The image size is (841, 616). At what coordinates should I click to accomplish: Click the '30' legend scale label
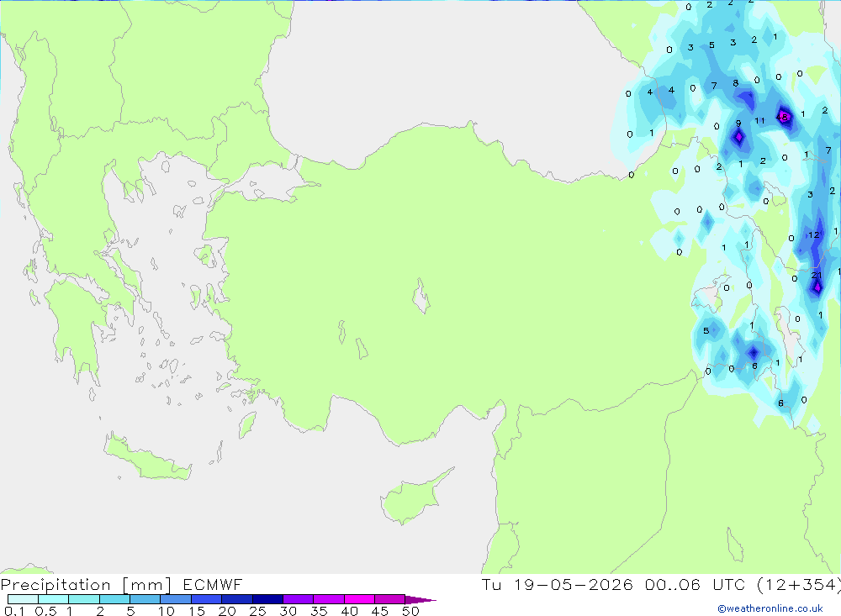288,611
